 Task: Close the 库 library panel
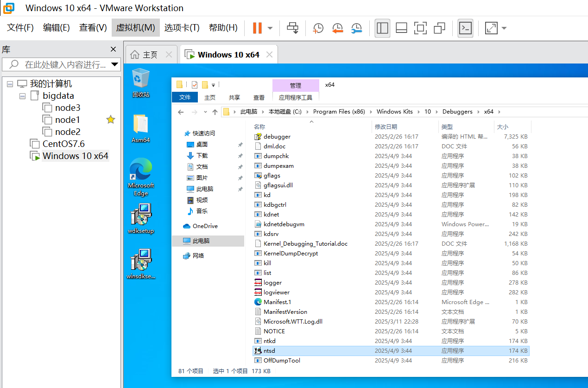tap(113, 49)
